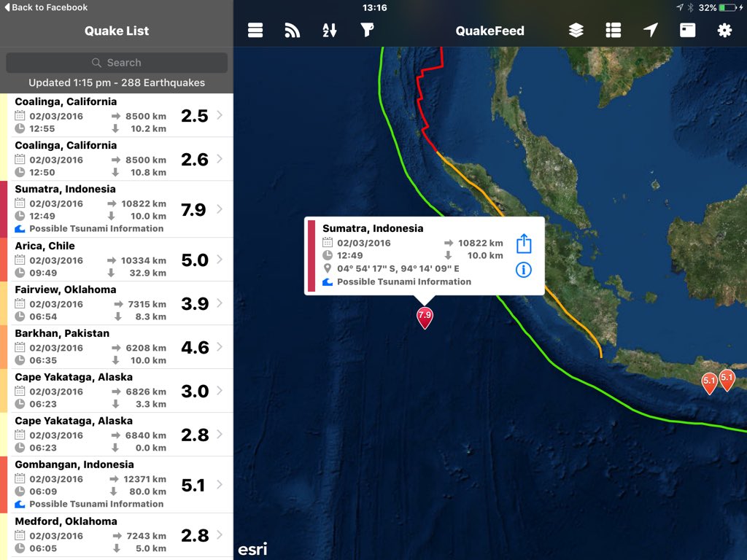Expand the Coalinga 2.5 quake chevron

pyautogui.click(x=220, y=115)
